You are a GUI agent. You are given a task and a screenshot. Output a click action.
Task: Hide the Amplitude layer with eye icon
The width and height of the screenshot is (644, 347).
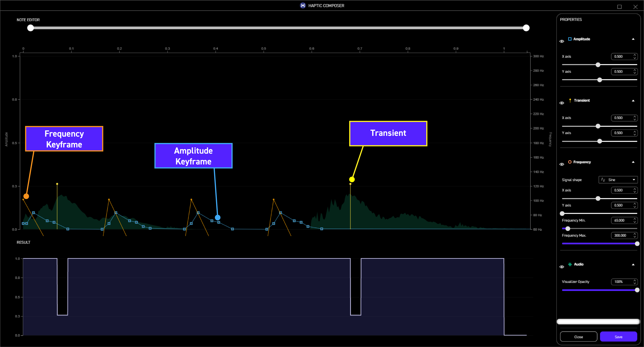click(x=562, y=41)
